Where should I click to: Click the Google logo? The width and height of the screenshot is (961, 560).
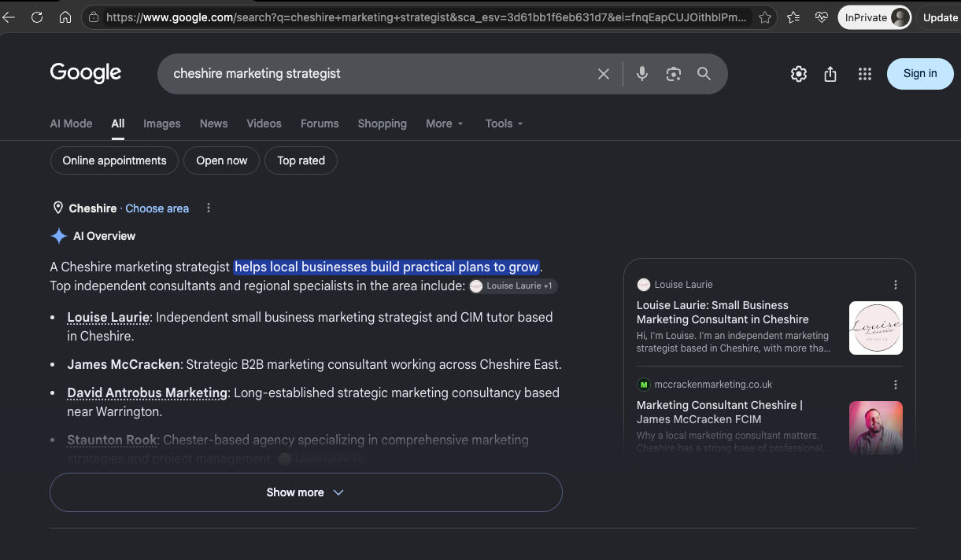tap(86, 73)
